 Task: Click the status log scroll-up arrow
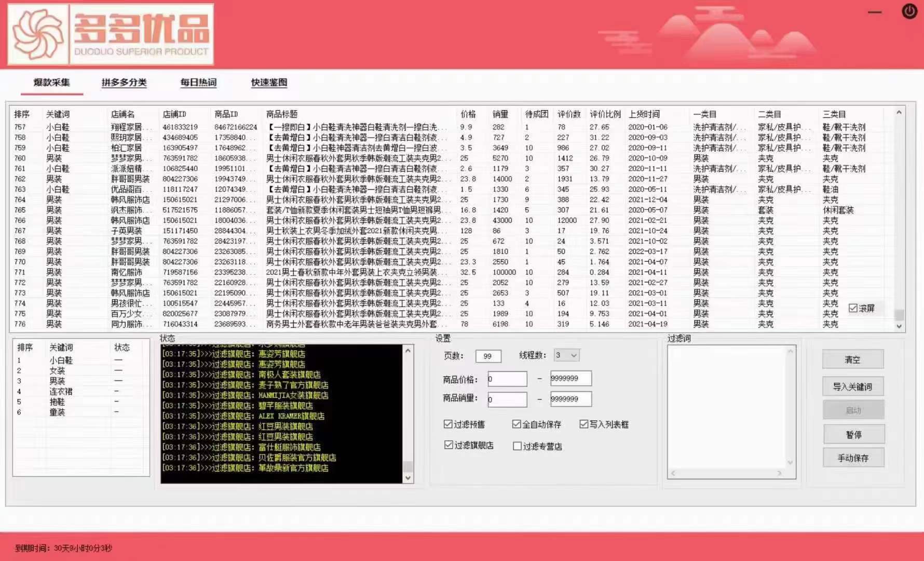[408, 351]
